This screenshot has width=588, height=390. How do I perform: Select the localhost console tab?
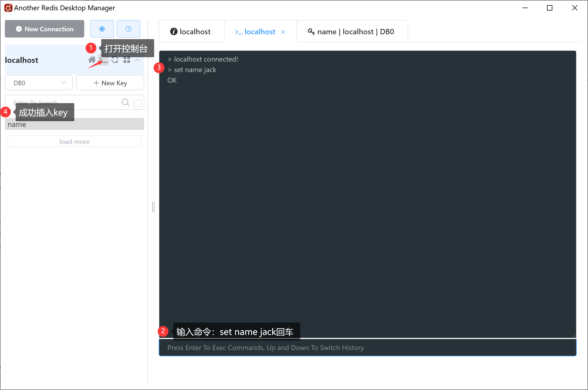click(255, 32)
